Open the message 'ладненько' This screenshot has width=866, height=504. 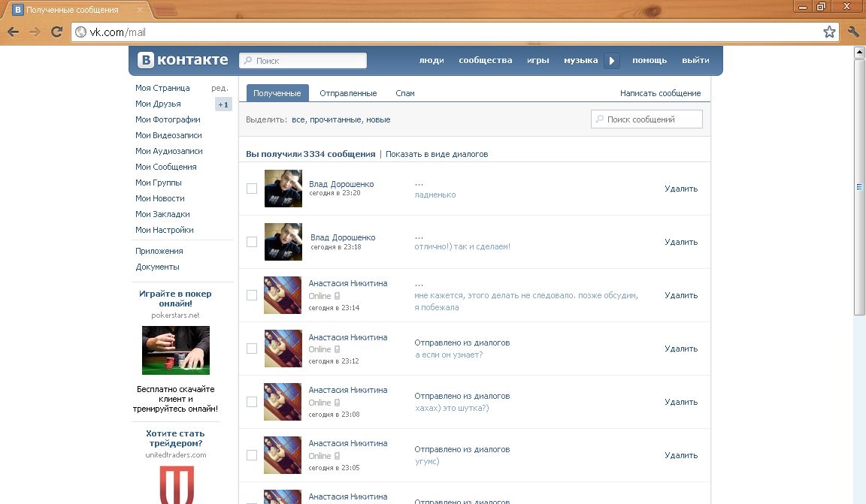pyautogui.click(x=435, y=195)
